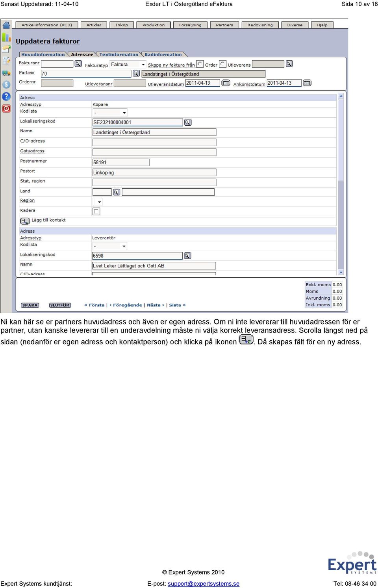The image size is (378, 588).
Task: Open the Fakturatyp dropdown
Action: pos(128,64)
